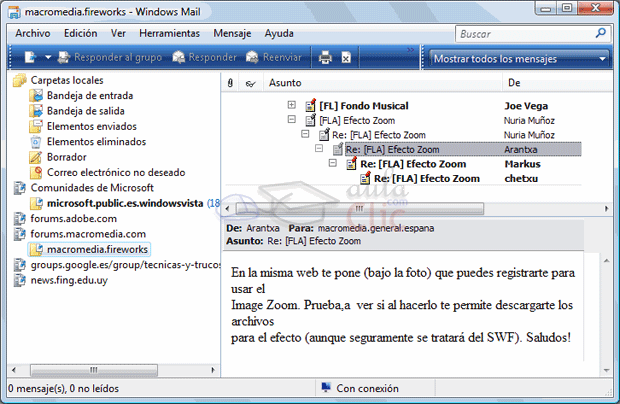
Task: Click the Con conexión status icon
Action: point(325,388)
